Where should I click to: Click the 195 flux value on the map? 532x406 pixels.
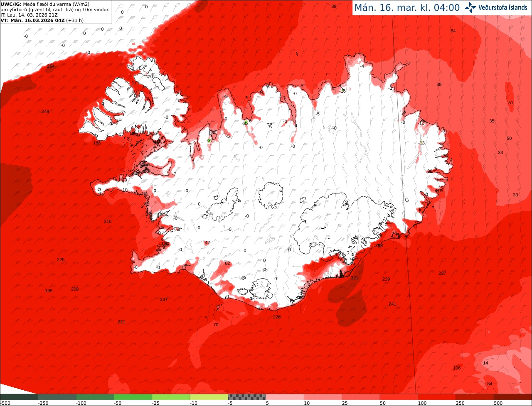click(49, 291)
